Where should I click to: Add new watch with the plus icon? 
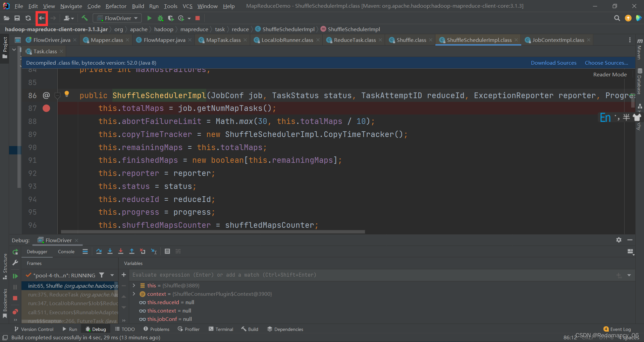point(124,275)
